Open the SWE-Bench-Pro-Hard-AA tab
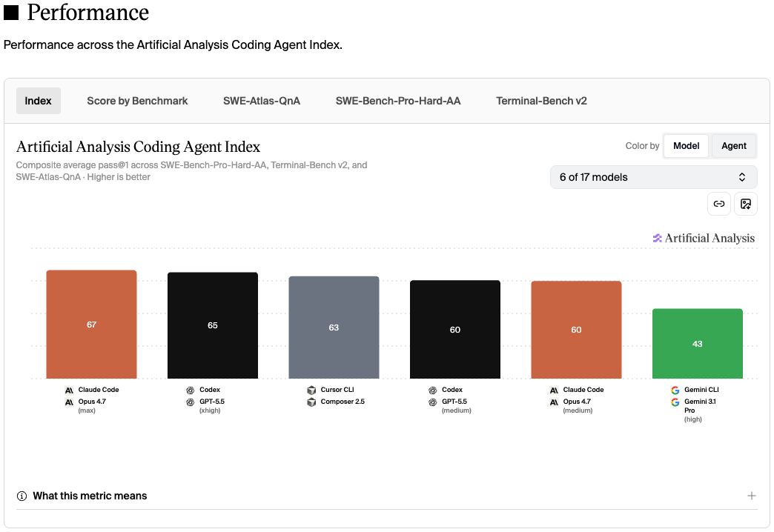774x532 pixels. pos(398,101)
